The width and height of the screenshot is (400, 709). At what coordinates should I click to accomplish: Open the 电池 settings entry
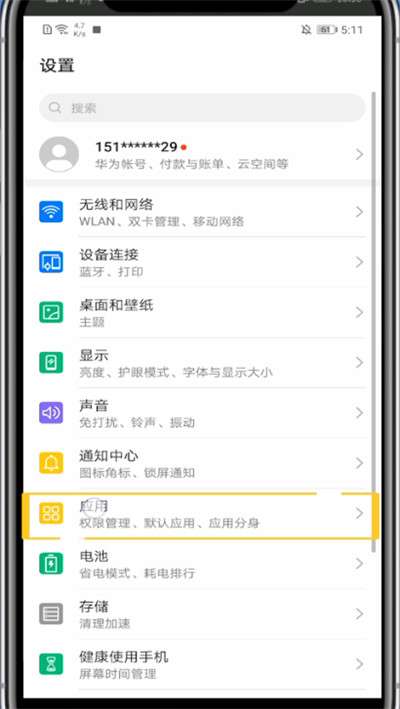click(200, 563)
